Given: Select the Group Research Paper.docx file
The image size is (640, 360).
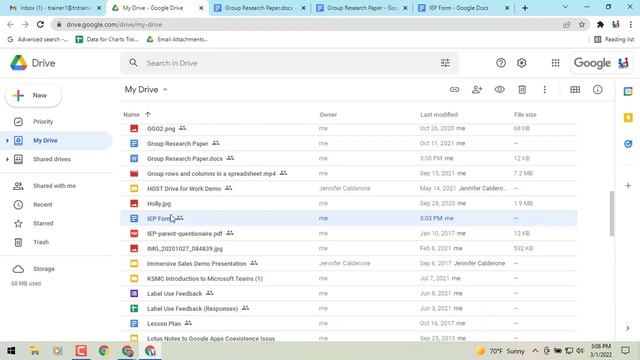Looking at the screenshot, I should pyautogui.click(x=349, y=158).
